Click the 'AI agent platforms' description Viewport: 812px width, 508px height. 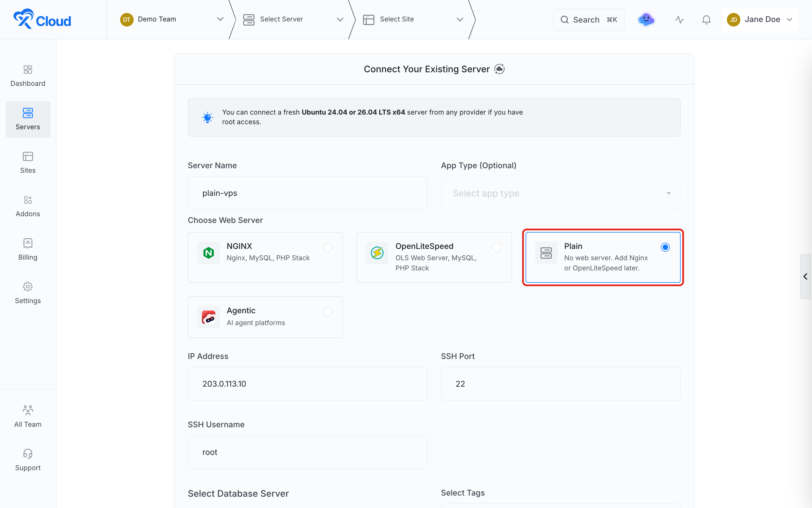[256, 323]
